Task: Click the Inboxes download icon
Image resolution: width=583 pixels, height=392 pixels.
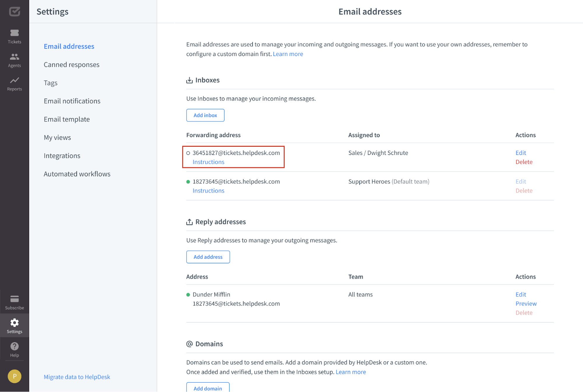Action: pyautogui.click(x=190, y=80)
